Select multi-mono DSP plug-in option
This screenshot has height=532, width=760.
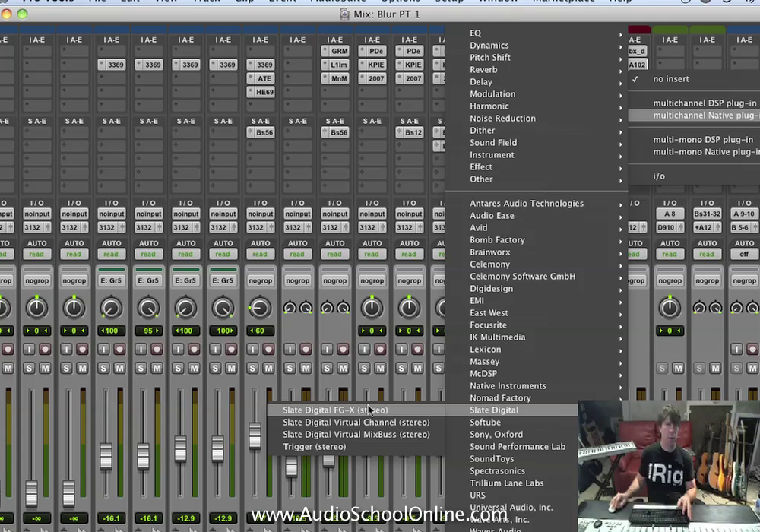pos(694,140)
